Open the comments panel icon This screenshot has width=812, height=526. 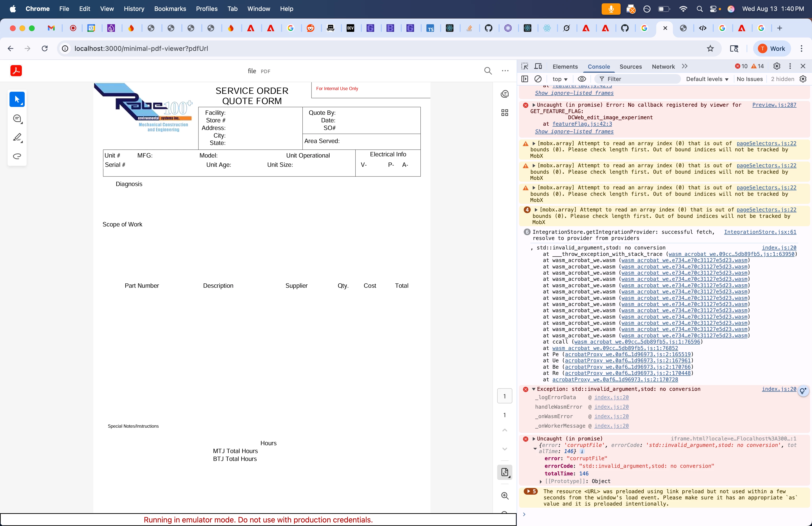point(505,94)
